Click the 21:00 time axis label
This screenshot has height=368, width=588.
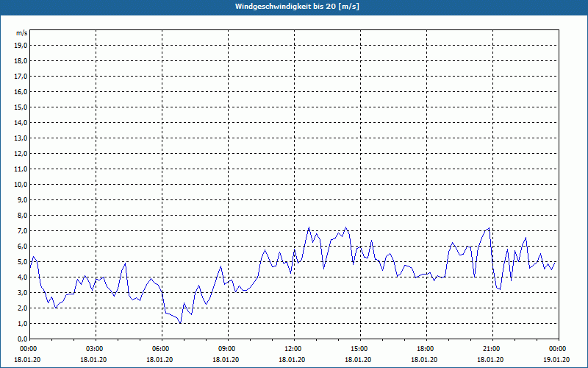492,349
